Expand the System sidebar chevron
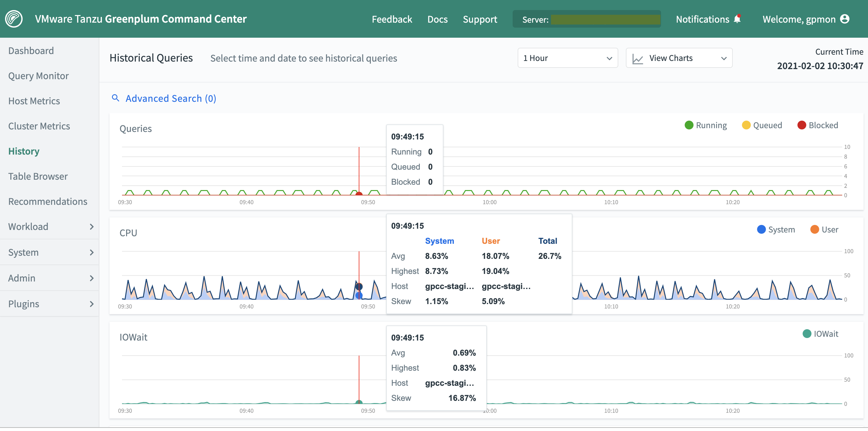 (92, 252)
